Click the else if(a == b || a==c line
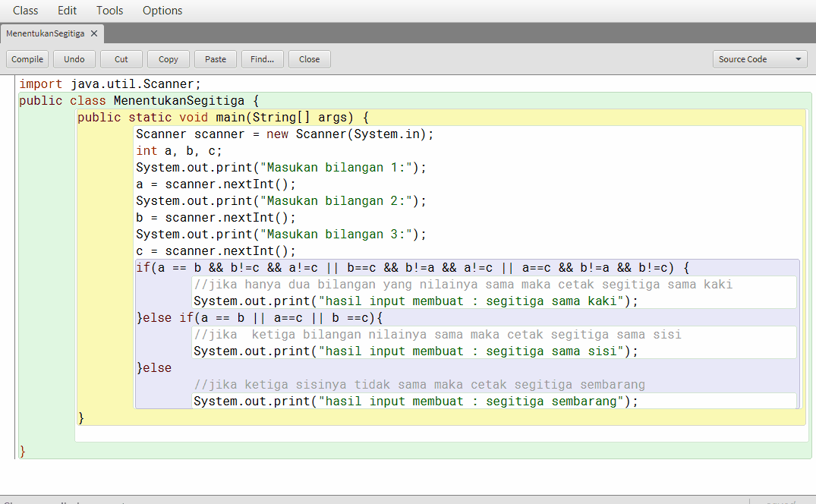Image resolution: width=816 pixels, height=504 pixels. click(260, 317)
